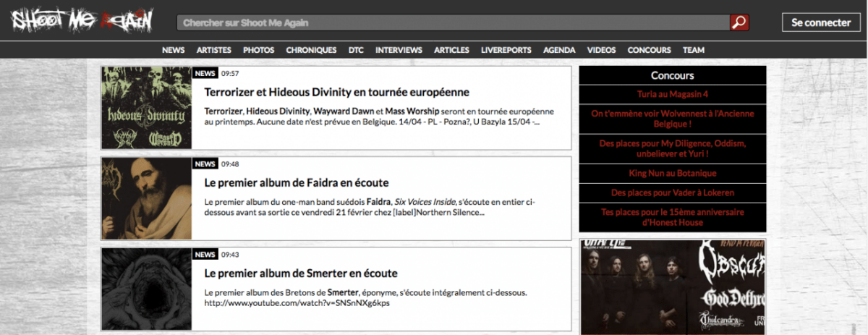
Task: Open the CONCOURS navigation item
Action: click(649, 50)
